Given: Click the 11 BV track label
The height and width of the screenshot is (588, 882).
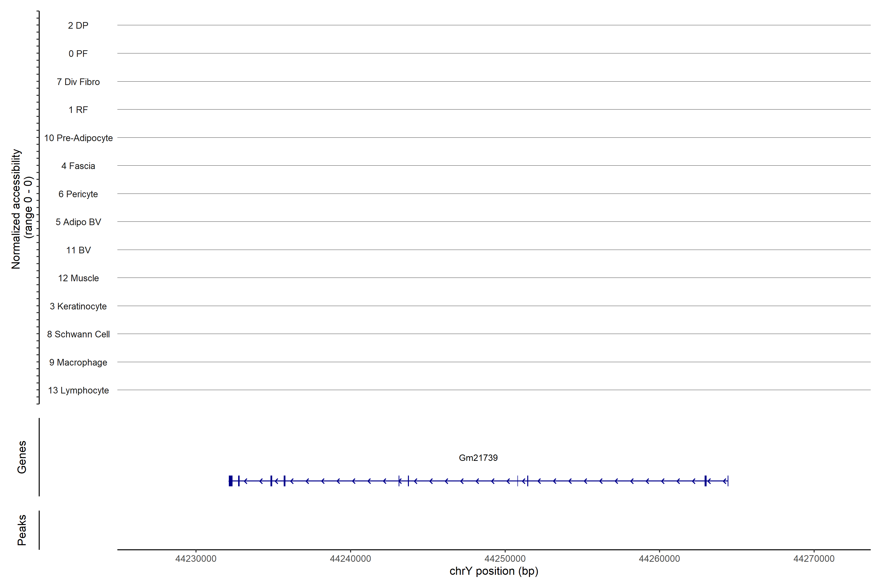Looking at the screenshot, I should [78, 250].
